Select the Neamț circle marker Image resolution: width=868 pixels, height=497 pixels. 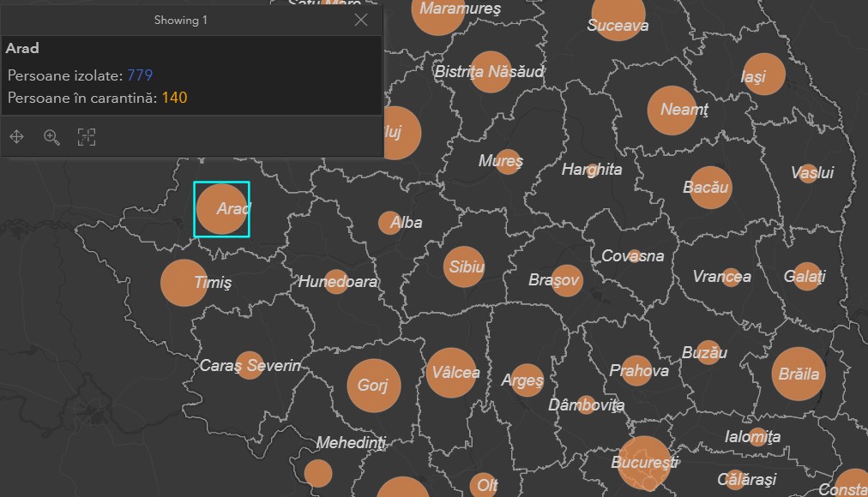pyautogui.click(x=672, y=111)
